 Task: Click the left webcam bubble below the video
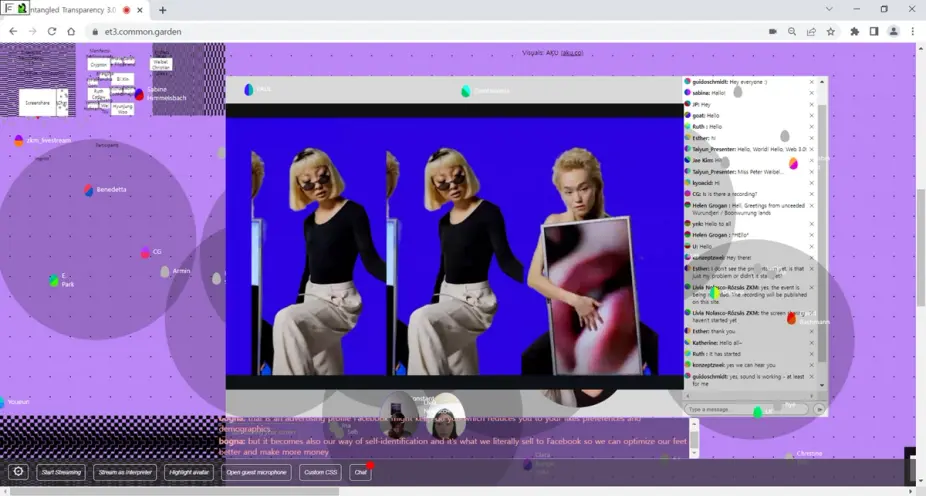tap(398, 415)
